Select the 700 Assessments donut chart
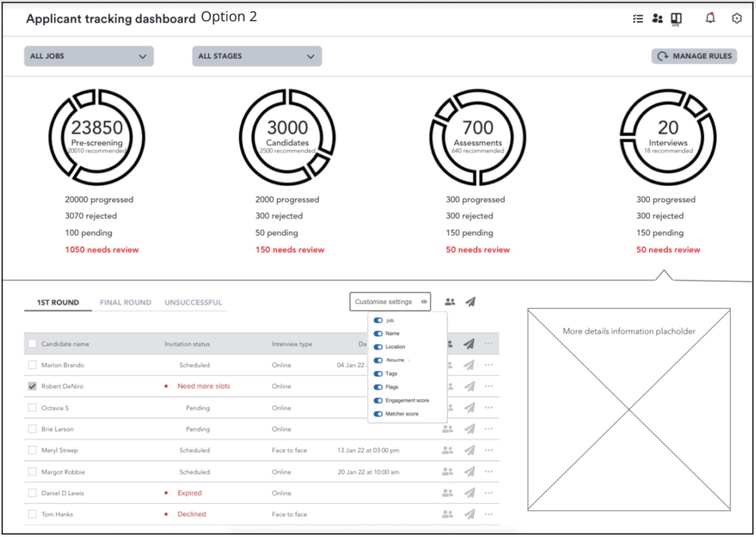 (478, 137)
